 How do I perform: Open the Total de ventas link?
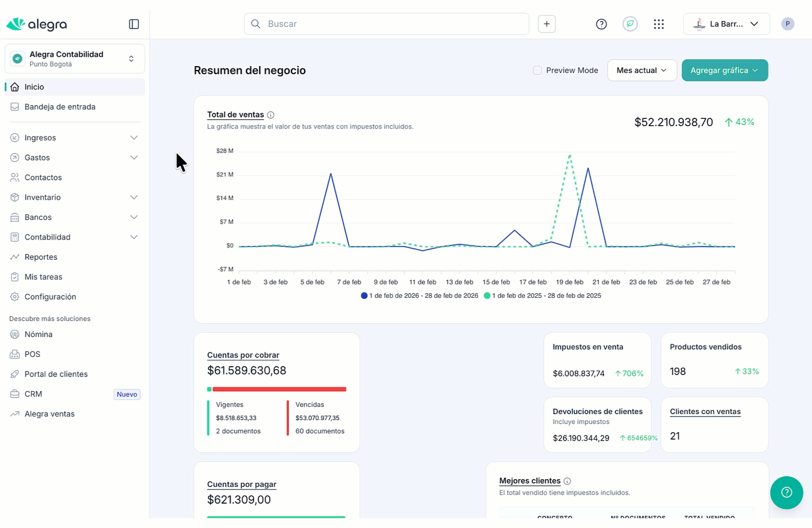[x=235, y=115]
